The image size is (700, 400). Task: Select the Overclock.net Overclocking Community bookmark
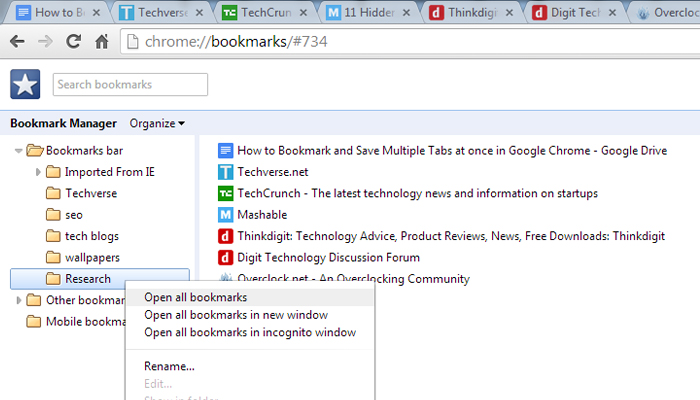pos(353,279)
